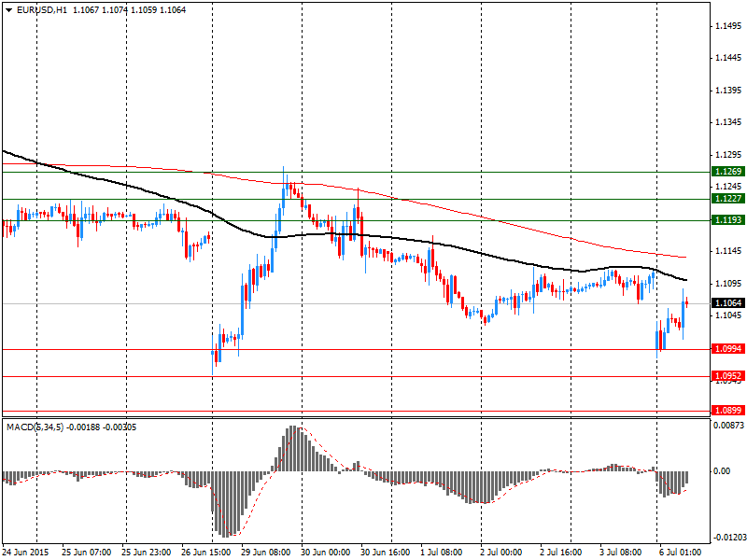Click the 3 Jul 08:00 time label
The width and height of the screenshot is (747, 560).
[x=621, y=553]
